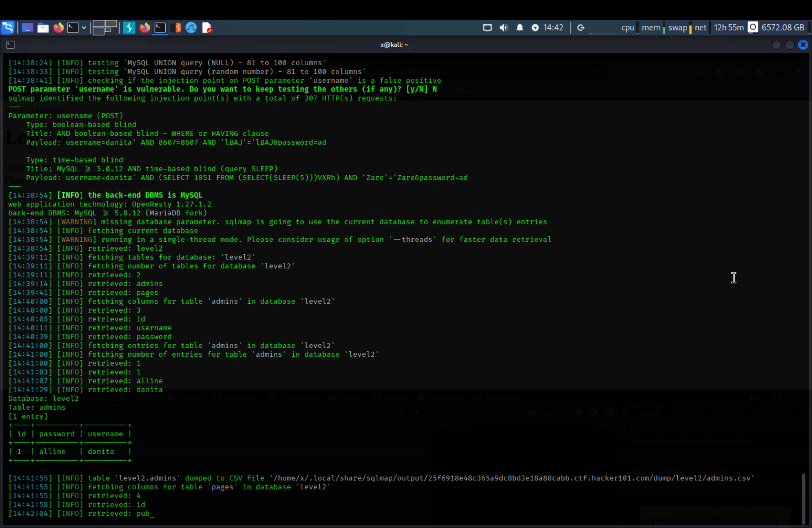Open the document with red badge taskbar item

[x=207, y=28]
